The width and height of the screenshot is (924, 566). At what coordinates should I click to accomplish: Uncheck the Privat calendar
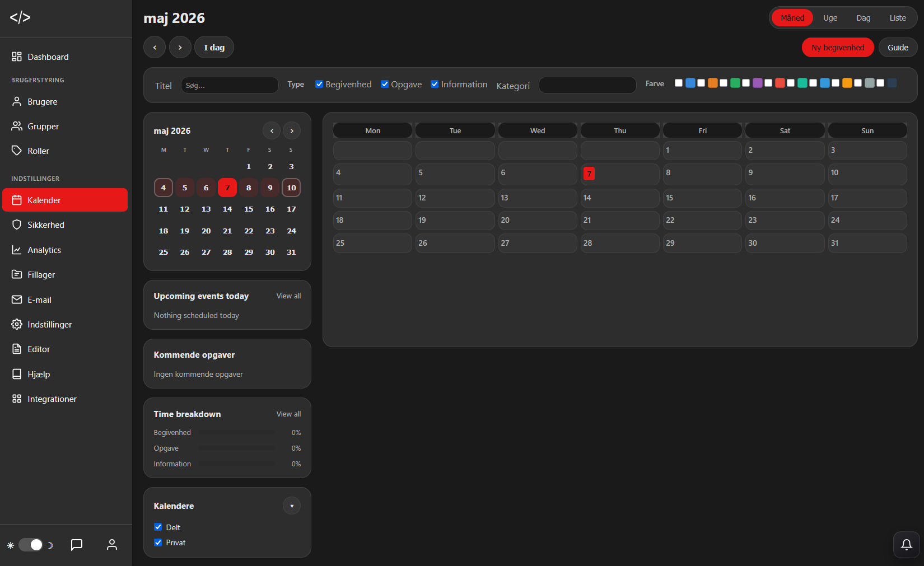click(x=158, y=542)
